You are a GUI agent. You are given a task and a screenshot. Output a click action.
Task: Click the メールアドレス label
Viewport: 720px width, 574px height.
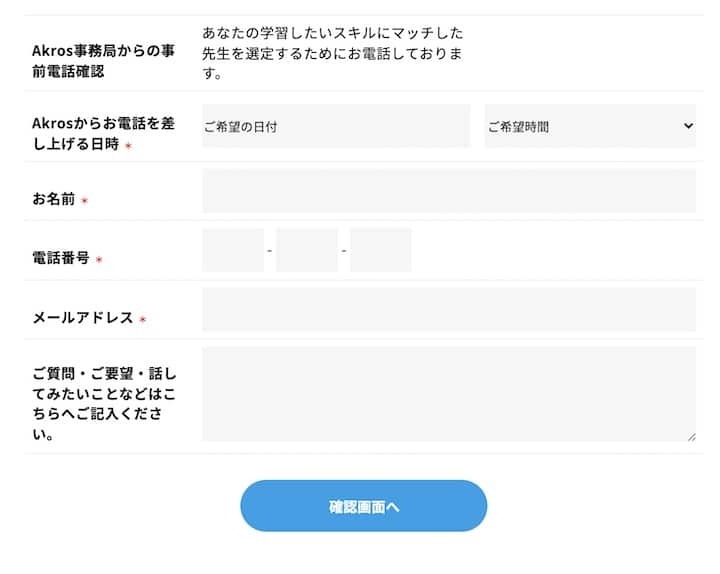[83, 318]
